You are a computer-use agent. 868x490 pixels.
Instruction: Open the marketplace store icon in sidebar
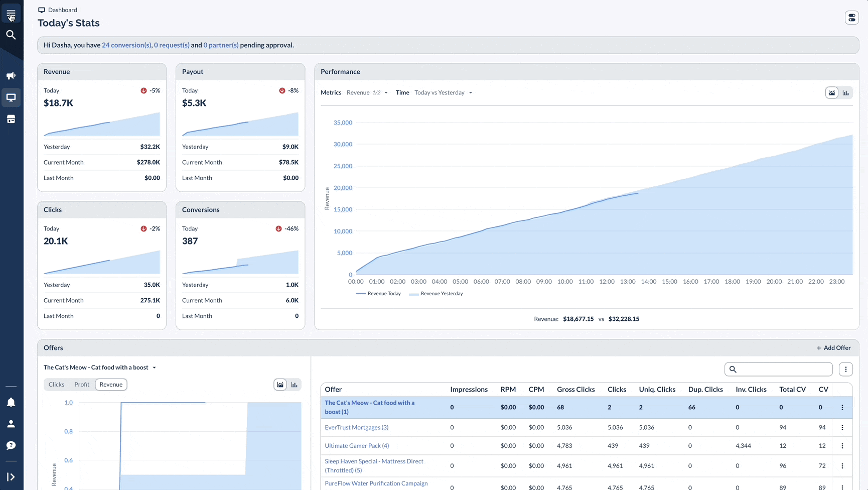click(x=11, y=119)
